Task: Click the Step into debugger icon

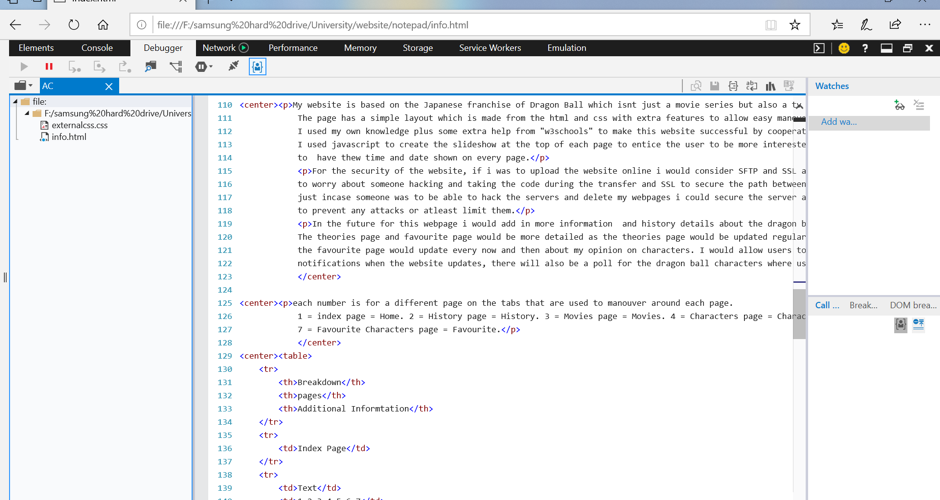Action: (74, 67)
